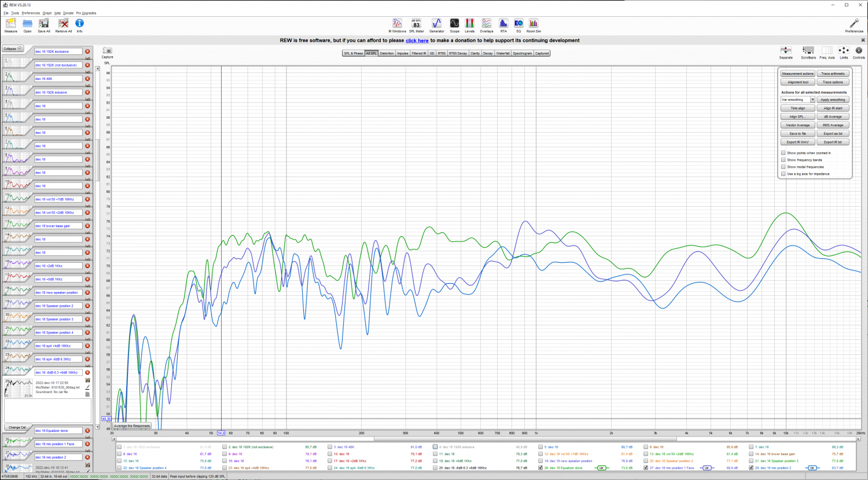Screen dimensions: 868x480
Task: Click the Apply smoothing button
Action: [833, 100]
